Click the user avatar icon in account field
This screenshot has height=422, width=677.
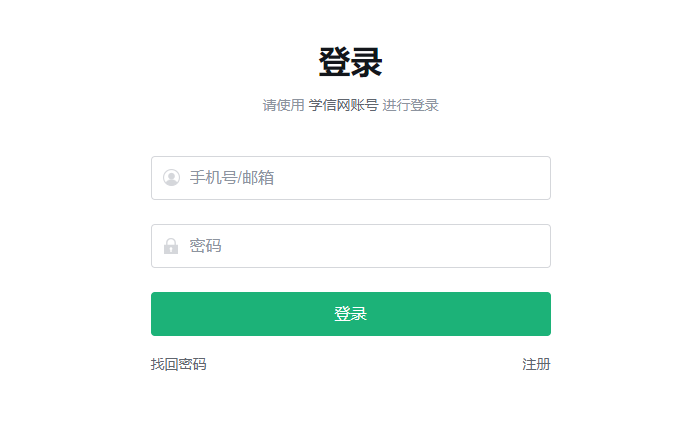pos(171,178)
